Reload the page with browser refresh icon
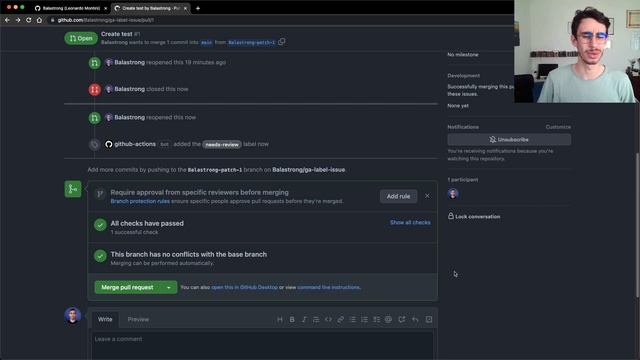Screen dimensions: 640x360 29,20
